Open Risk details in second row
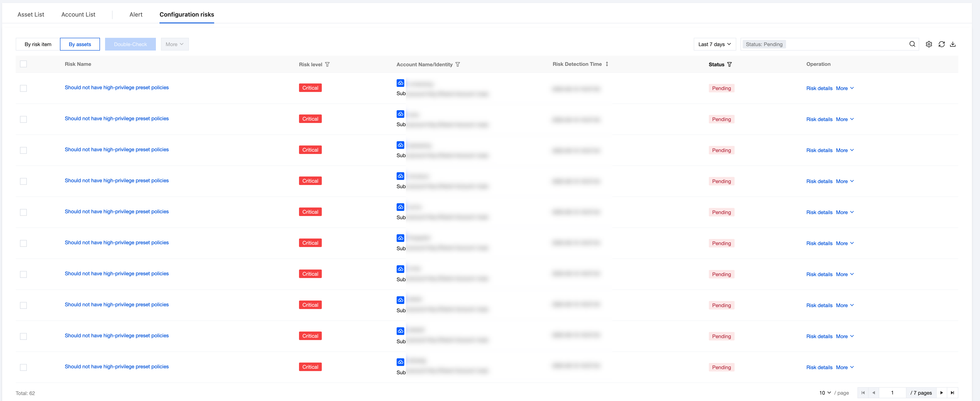This screenshot has width=980, height=401. pos(819,119)
